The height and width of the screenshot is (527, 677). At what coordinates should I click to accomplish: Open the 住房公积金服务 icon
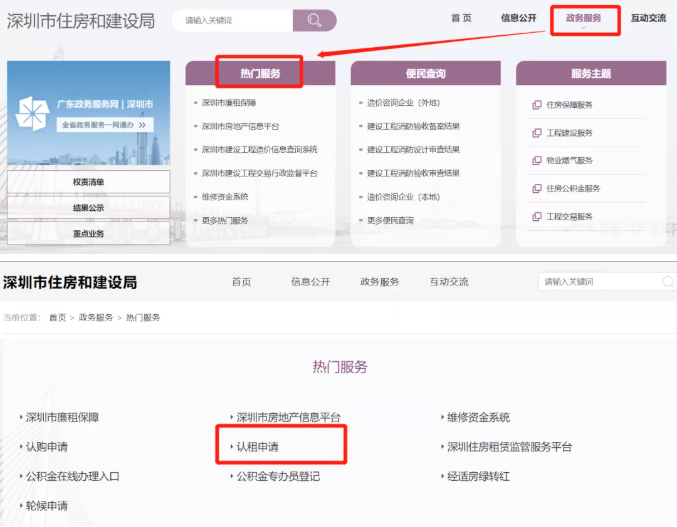click(x=537, y=189)
